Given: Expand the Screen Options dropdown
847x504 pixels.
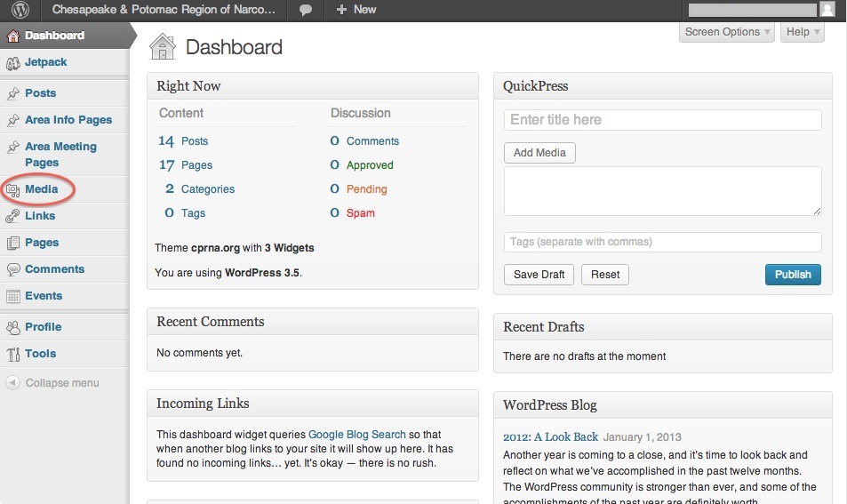Looking at the screenshot, I should coord(726,32).
